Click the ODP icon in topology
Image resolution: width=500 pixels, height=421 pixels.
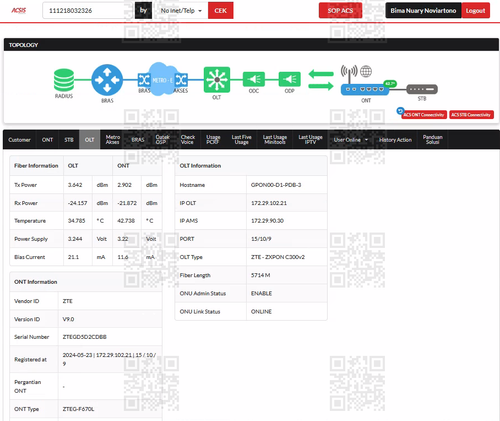coord(289,79)
